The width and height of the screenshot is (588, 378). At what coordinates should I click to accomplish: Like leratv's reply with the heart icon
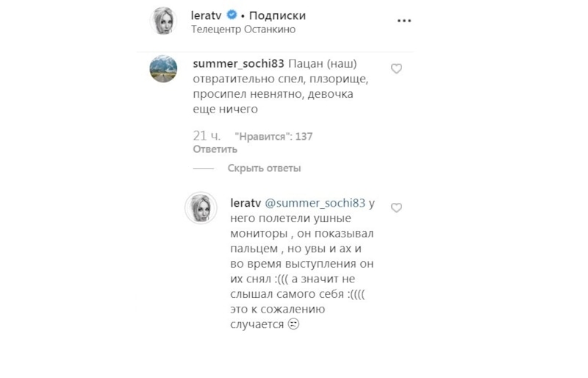[396, 208]
